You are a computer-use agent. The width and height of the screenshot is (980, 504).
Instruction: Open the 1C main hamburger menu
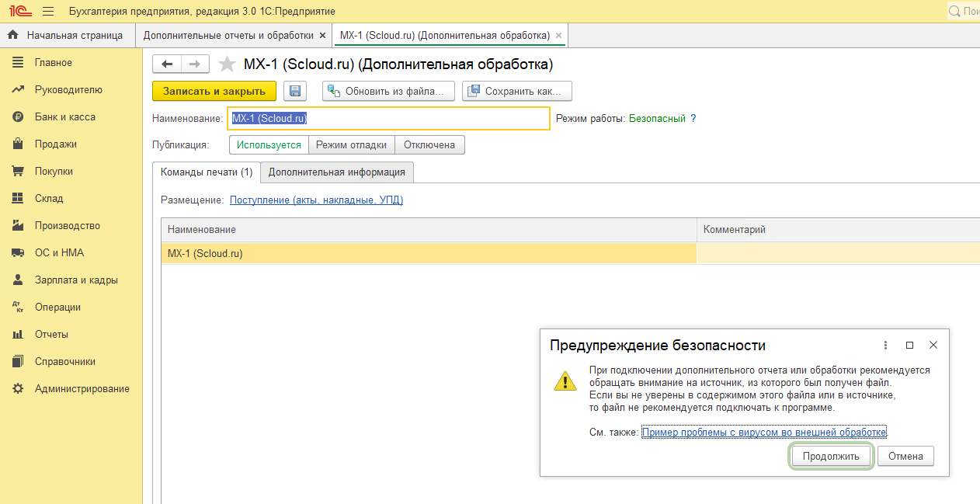(x=48, y=12)
